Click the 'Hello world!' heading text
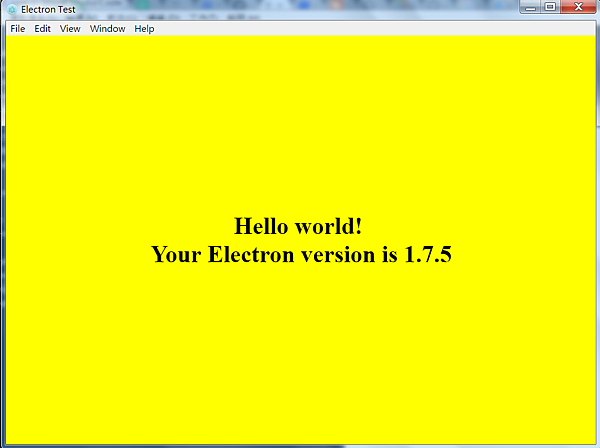 pos(298,226)
